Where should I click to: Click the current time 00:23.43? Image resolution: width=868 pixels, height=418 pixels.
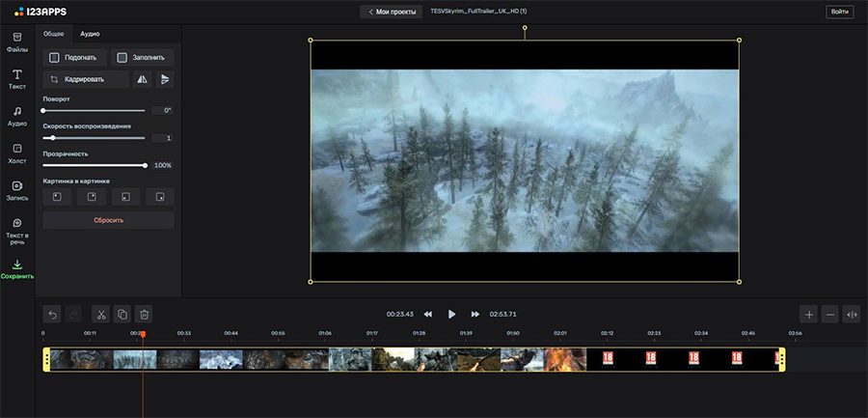(x=399, y=315)
